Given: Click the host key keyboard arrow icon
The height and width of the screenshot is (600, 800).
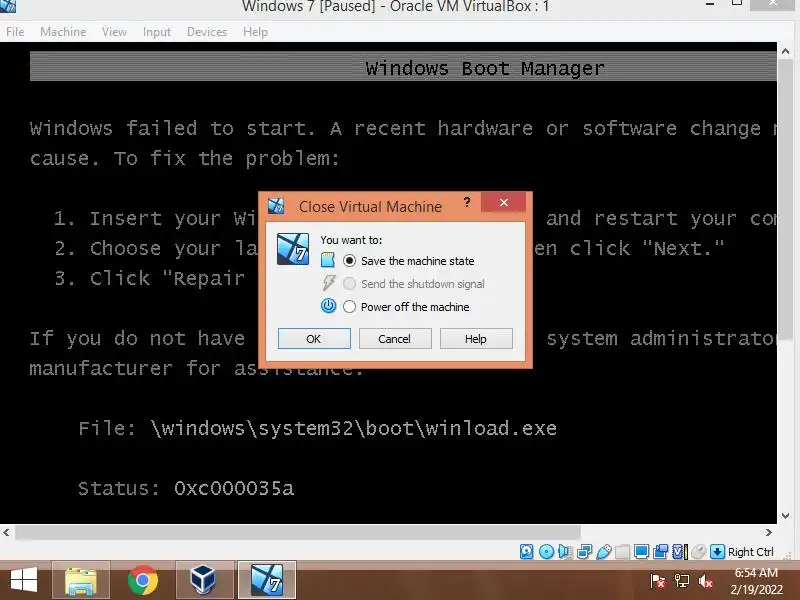Looking at the screenshot, I should pos(717,552).
